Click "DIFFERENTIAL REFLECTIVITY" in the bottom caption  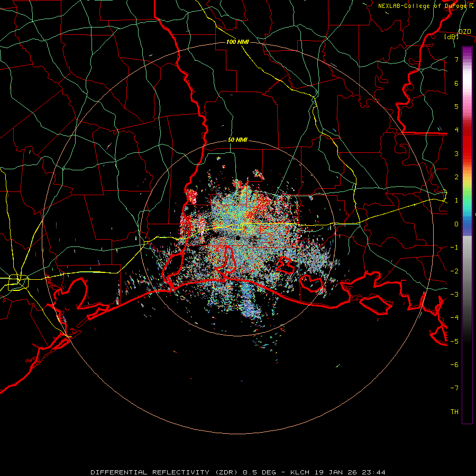point(150,472)
